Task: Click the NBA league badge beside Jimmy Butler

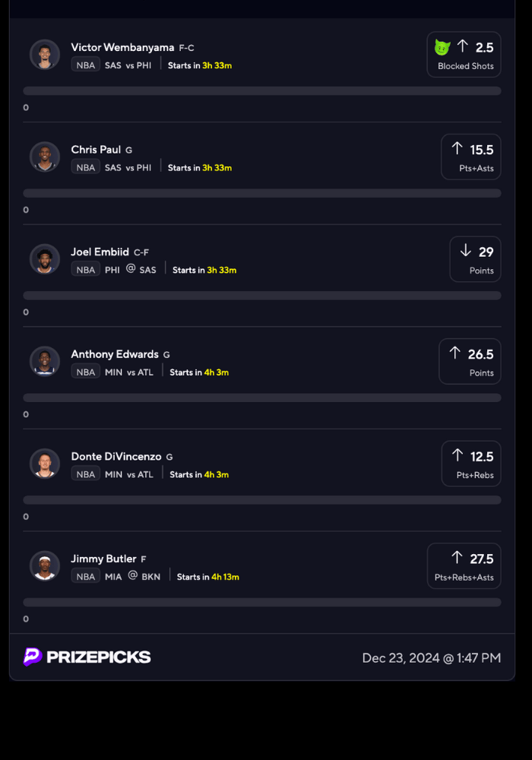Action: tap(86, 576)
